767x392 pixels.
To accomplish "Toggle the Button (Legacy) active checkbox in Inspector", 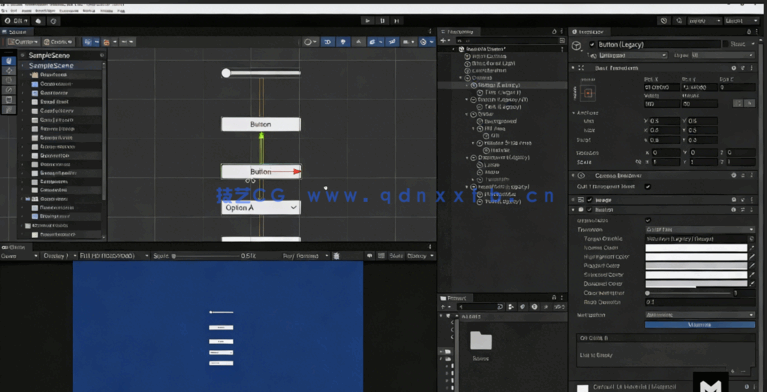I will (592, 44).
